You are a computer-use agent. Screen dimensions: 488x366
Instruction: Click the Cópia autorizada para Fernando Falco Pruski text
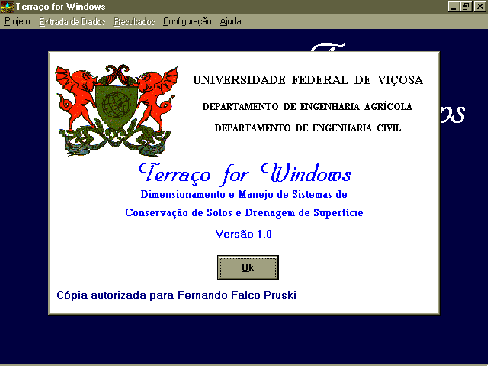(176, 295)
